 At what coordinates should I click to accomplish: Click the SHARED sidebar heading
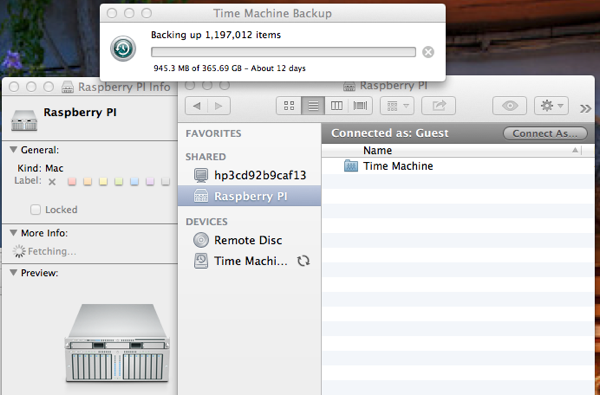pyautogui.click(x=205, y=157)
